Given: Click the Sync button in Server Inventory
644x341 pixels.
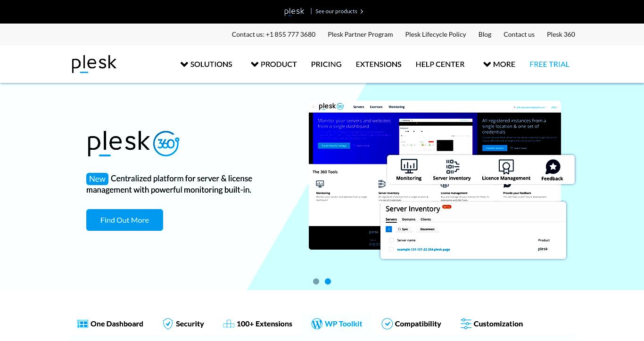Looking at the screenshot, I should [403, 229].
